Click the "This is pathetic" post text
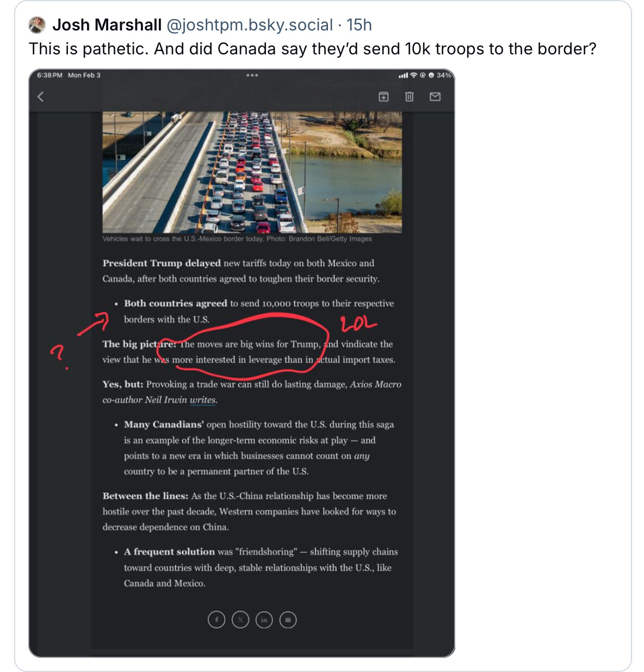 point(312,49)
